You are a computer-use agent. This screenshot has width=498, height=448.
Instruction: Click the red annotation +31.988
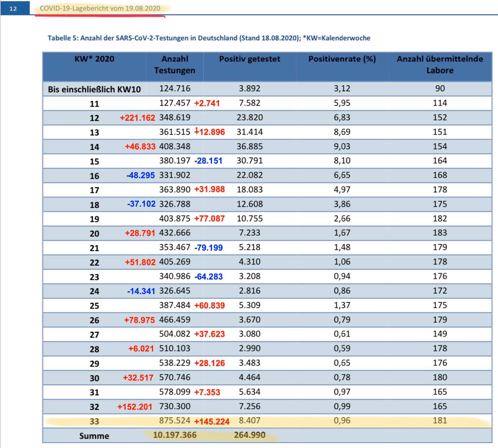pyautogui.click(x=209, y=189)
